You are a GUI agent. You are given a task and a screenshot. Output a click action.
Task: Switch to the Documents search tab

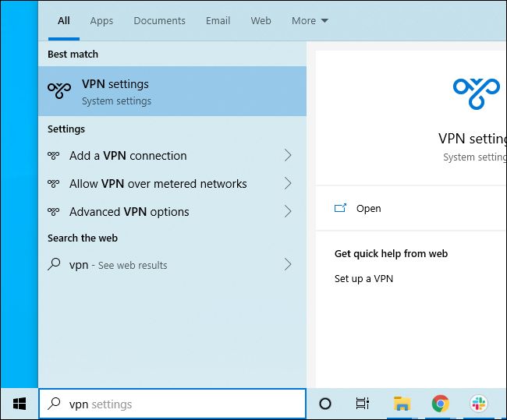point(159,21)
